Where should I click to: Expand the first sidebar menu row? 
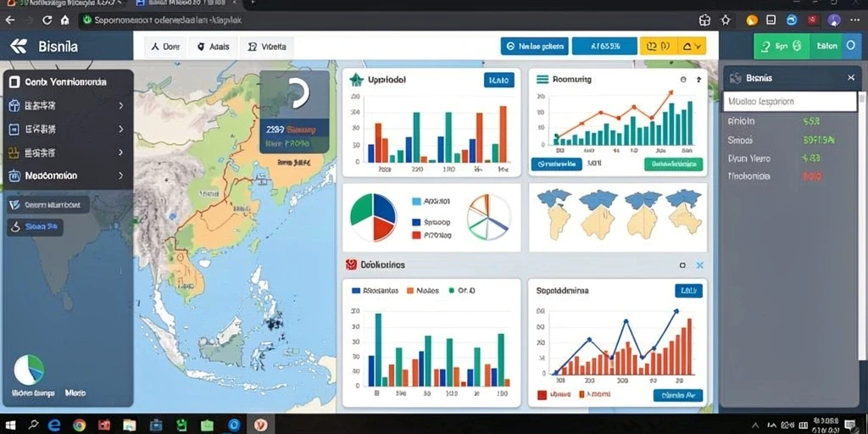click(68, 105)
